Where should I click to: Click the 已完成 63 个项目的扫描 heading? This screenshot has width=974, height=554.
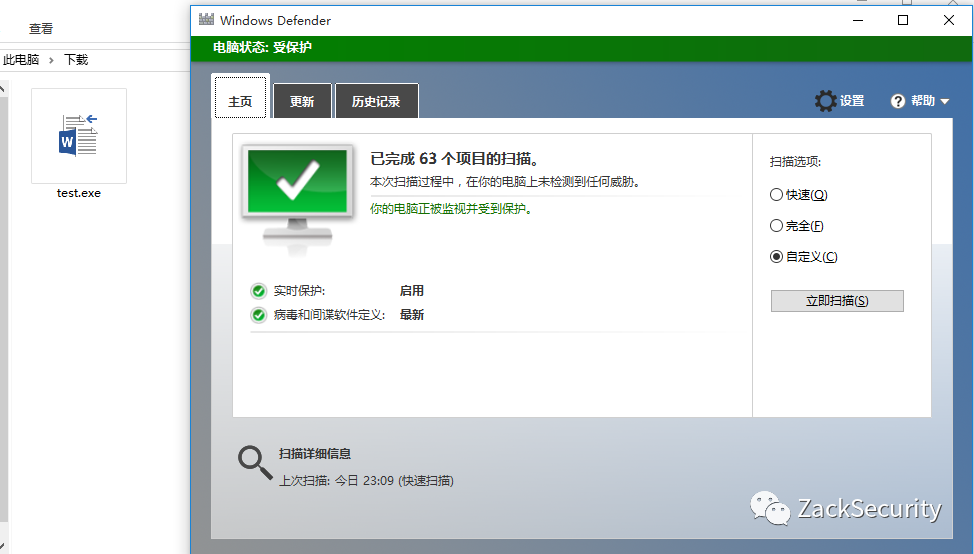point(454,159)
